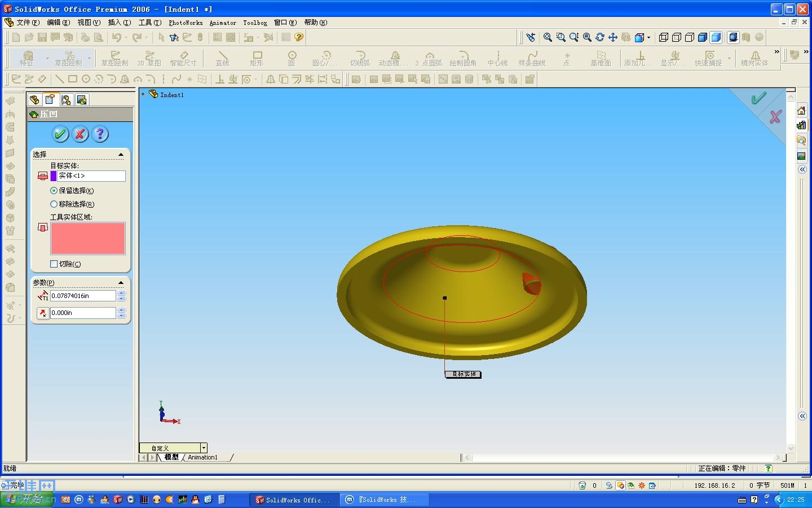812x508 pixels.
Task: Open the 特征 toolbar dropdown arrow
Action: click(x=47, y=58)
